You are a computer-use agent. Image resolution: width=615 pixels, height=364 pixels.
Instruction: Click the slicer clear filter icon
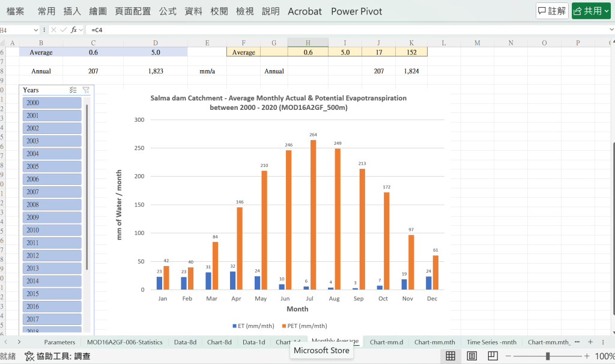[x=86, y=90]
